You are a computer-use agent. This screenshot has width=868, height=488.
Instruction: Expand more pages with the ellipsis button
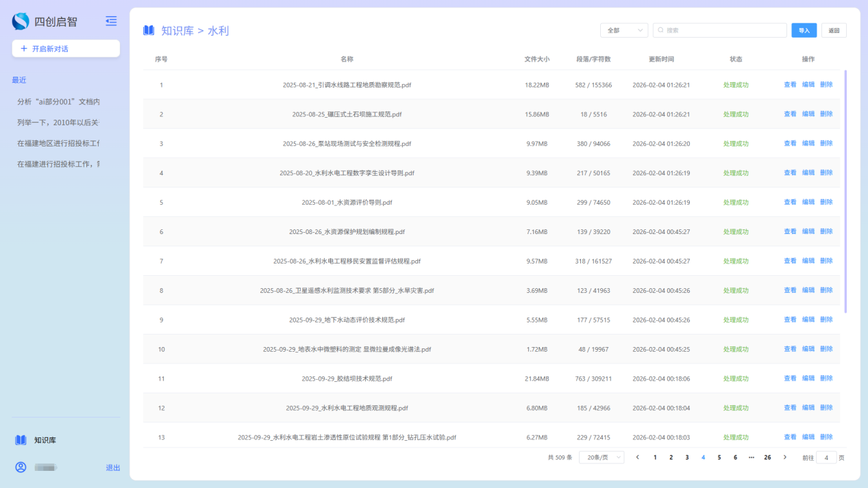point(752,457)
